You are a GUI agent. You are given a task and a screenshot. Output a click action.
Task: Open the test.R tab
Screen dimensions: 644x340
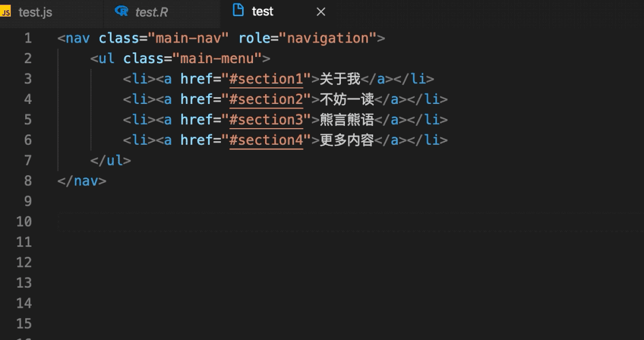[x=152, y=12]
